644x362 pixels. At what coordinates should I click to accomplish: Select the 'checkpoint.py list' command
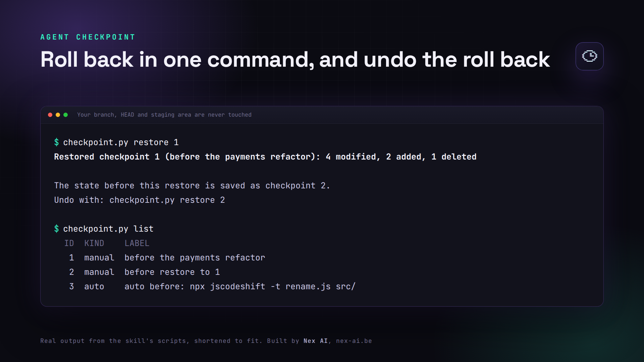[108, 229]
